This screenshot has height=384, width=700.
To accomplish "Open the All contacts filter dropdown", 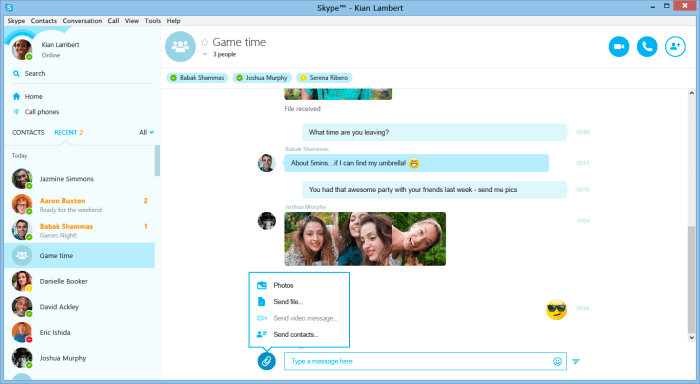I will pyautogui.click(x=146, y=133).
